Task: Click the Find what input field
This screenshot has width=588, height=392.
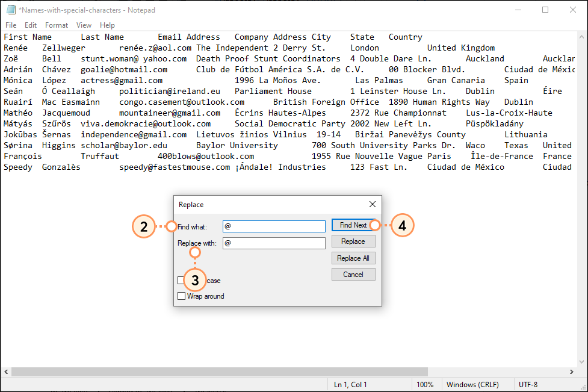Action: [x=274, y=226]
